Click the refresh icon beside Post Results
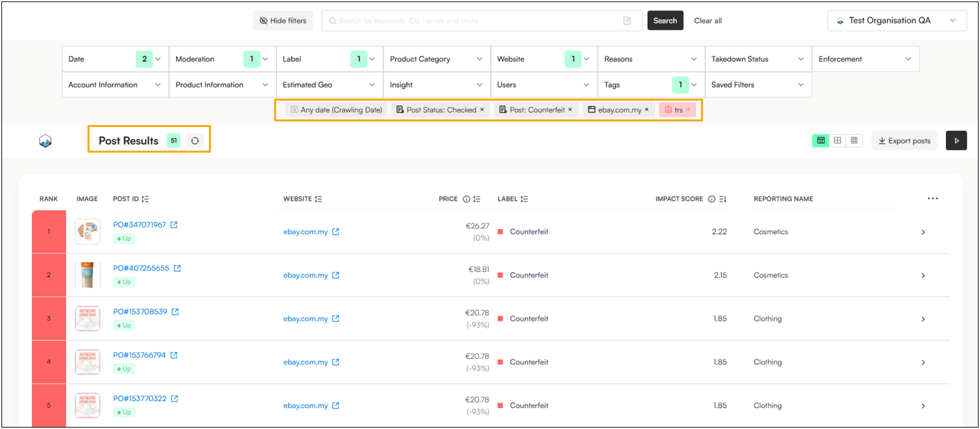 tap(195, 141)
